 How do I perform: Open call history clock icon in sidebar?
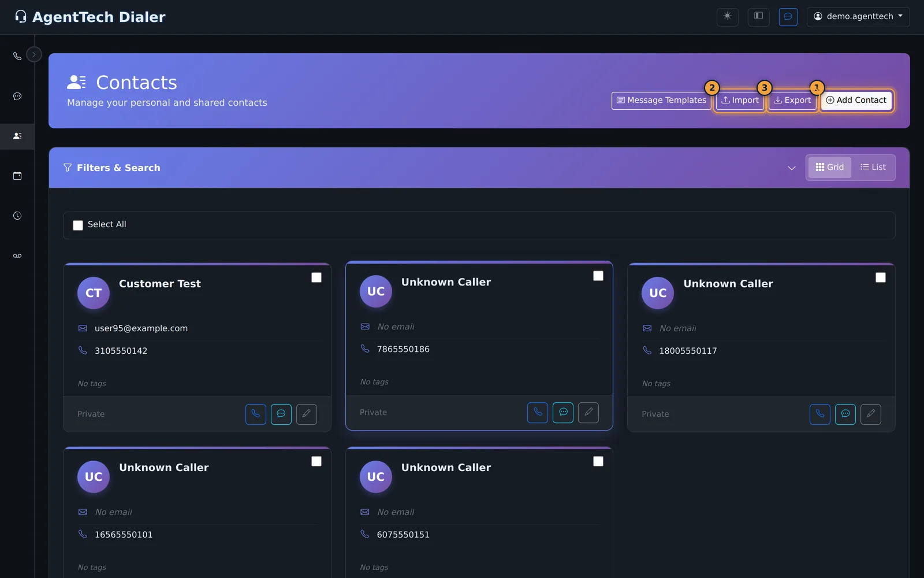pos(17,216)
